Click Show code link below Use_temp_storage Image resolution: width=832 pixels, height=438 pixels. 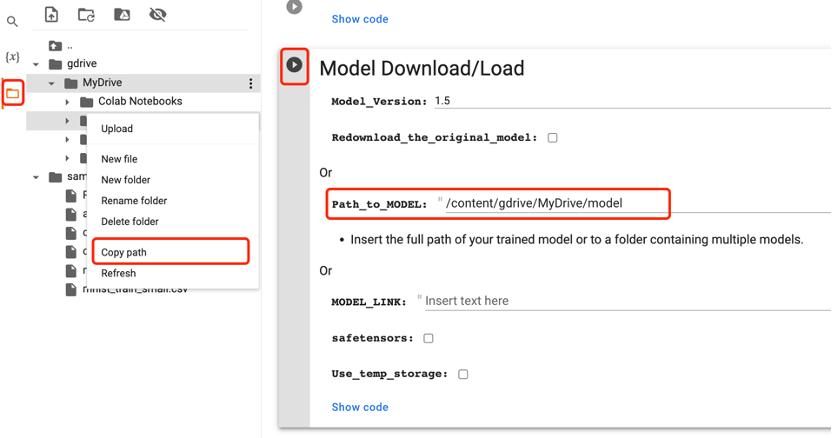click(x=360, y=407)
